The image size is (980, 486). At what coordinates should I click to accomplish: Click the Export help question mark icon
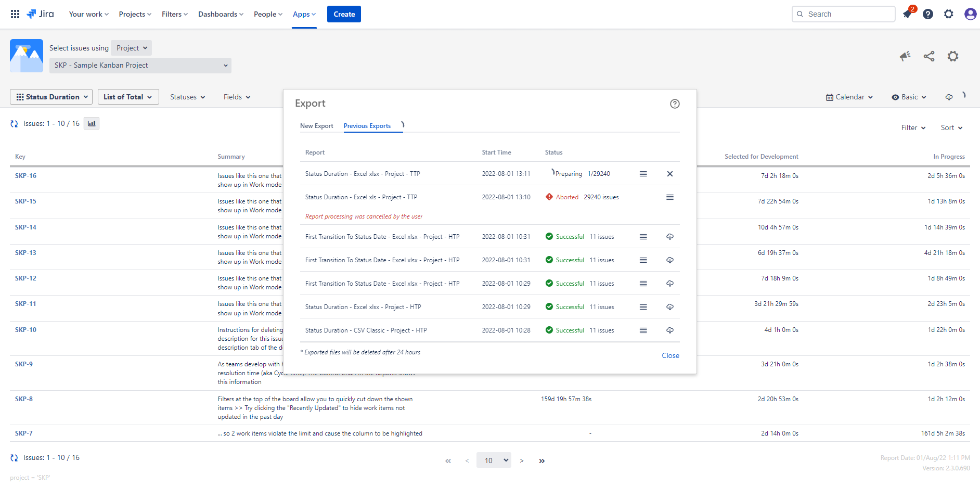pyautogui.click(x=675, y=104)
